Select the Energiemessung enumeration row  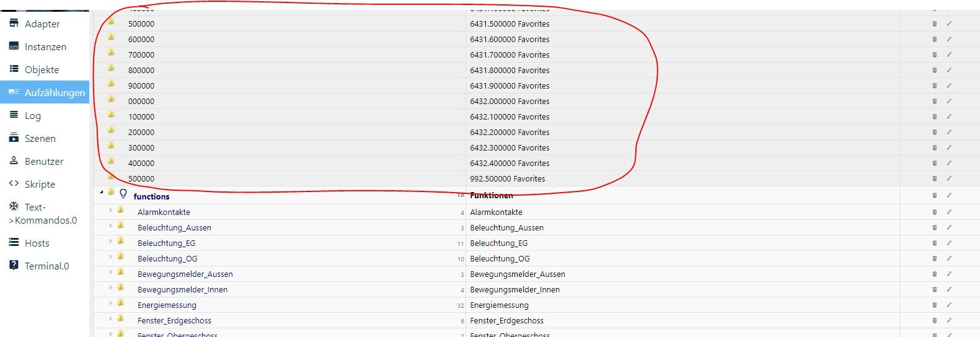point(167,305)
